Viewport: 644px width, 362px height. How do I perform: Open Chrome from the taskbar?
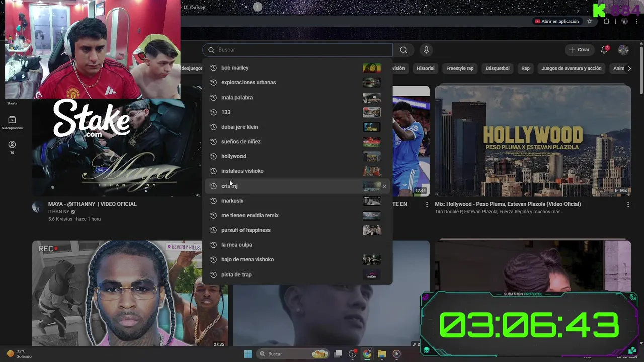(367, 354)
